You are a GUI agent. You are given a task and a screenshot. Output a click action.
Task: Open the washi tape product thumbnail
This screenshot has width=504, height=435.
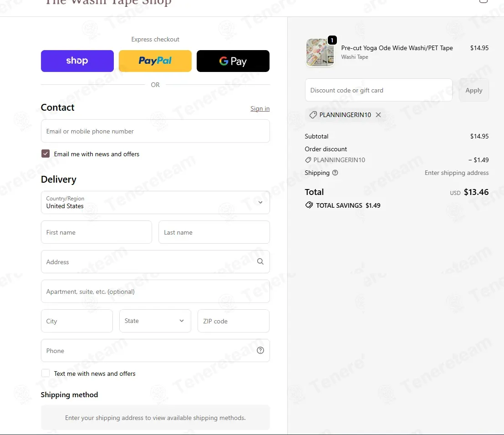point(320,52)
